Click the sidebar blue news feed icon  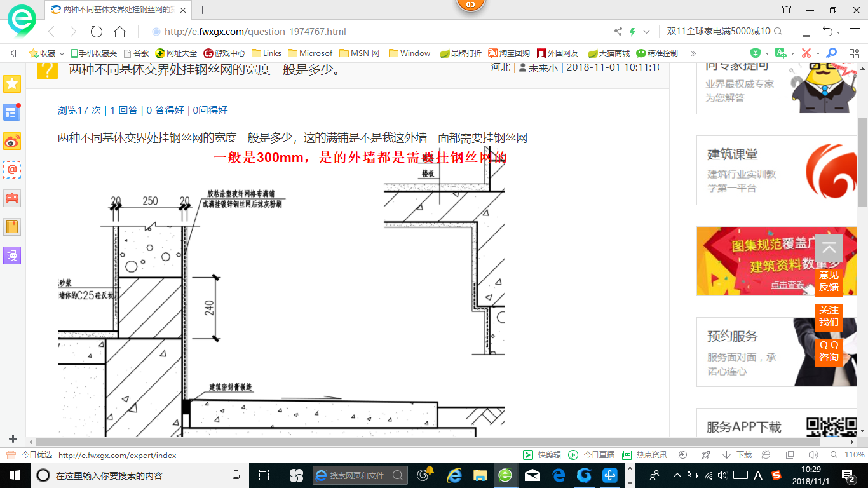(12, 112)
